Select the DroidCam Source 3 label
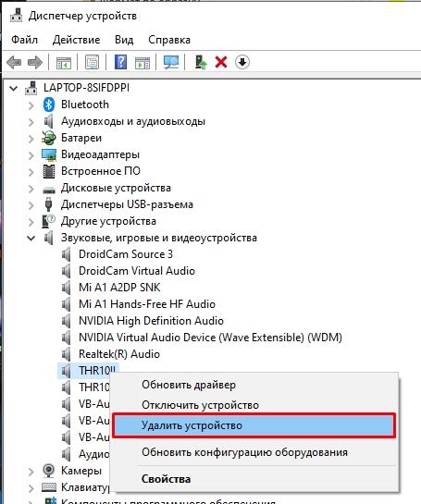 pos(126,254)
